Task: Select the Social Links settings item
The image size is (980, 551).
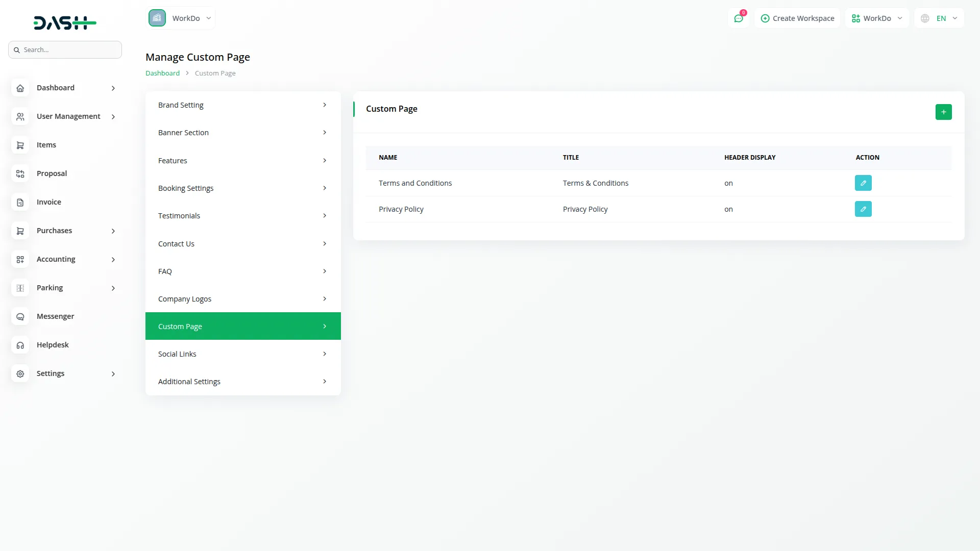Action: coord(243,354)
